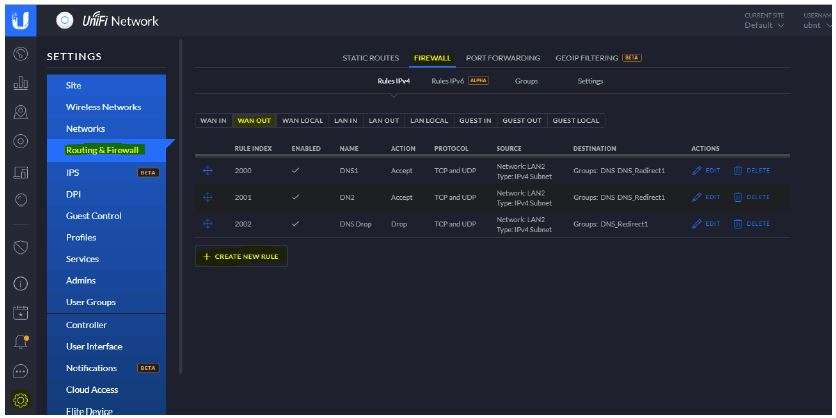Edit the DN2 rule

pos(706,197)
